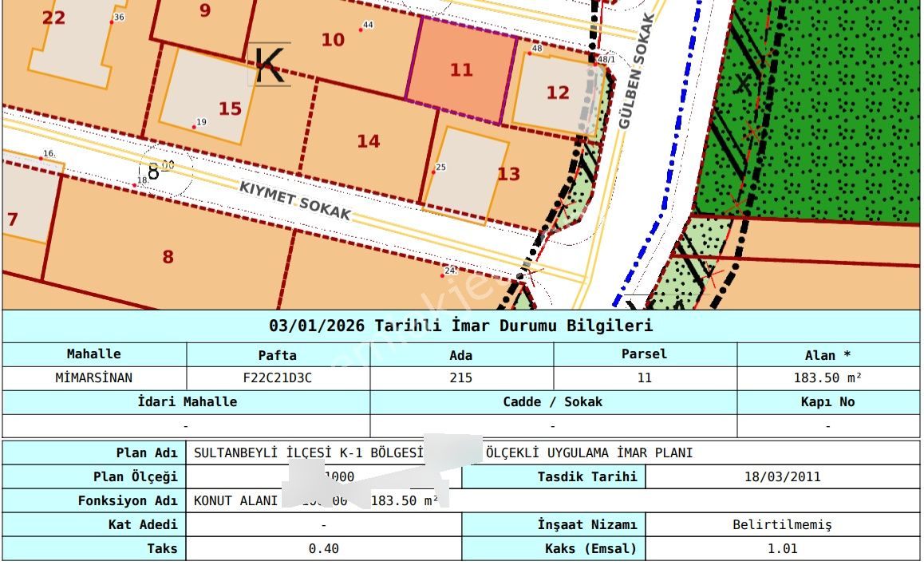This screenshot has height=565, width=924.
Task: Click the Plan Adı row label
Action: tap(146, 451)
